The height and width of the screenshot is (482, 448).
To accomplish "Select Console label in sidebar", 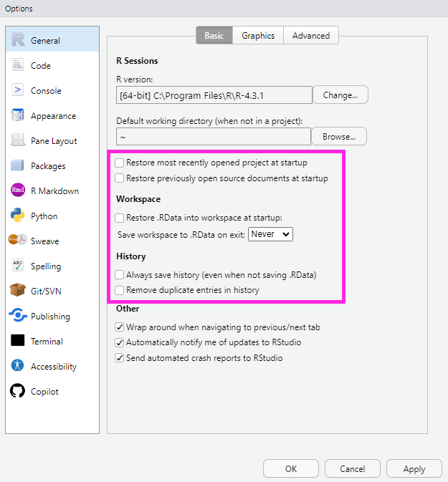I will 46,91.
